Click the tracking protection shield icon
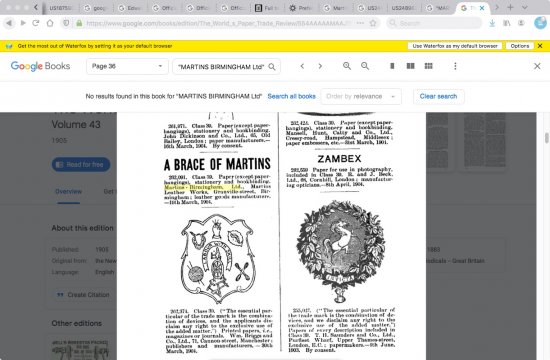The image size is (550, 360). pos(66,23)
